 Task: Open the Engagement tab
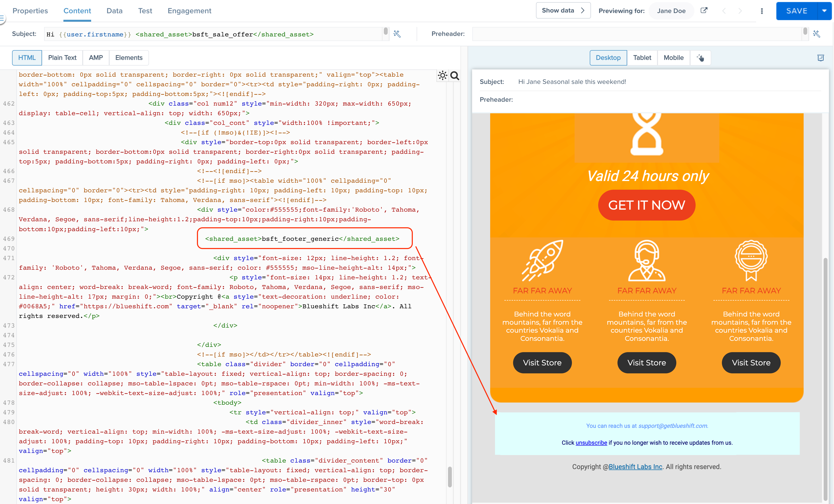coord(190,11)
